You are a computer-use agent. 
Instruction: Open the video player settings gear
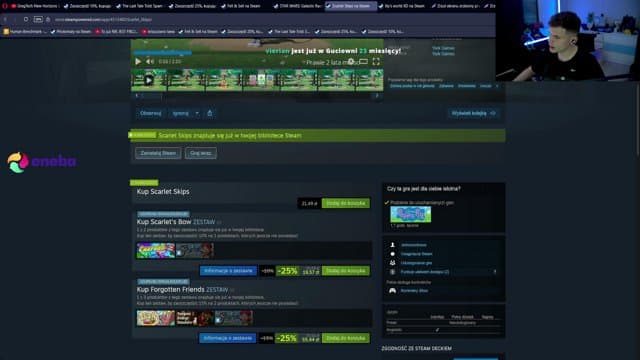(351, 62)
